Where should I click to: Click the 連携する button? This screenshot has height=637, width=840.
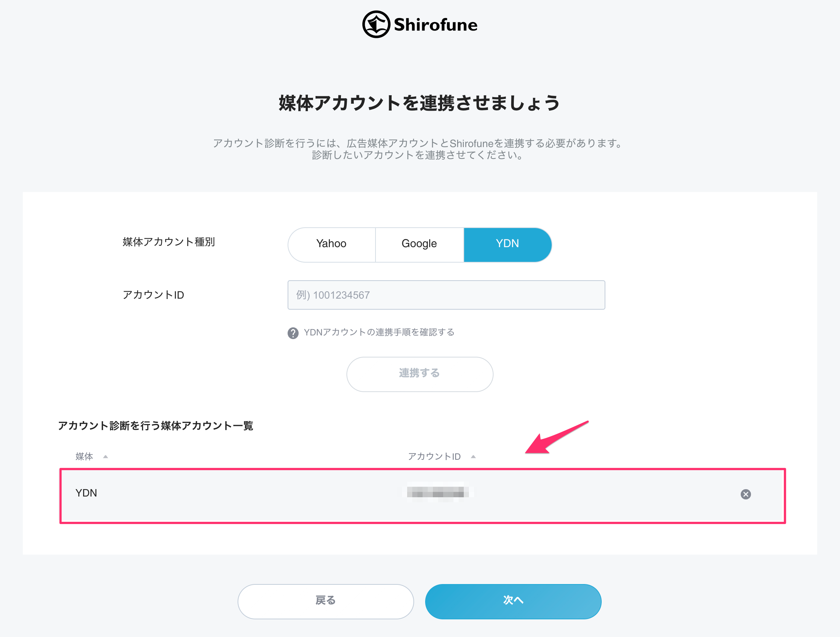pyautogui.click(x=420, y=374)
